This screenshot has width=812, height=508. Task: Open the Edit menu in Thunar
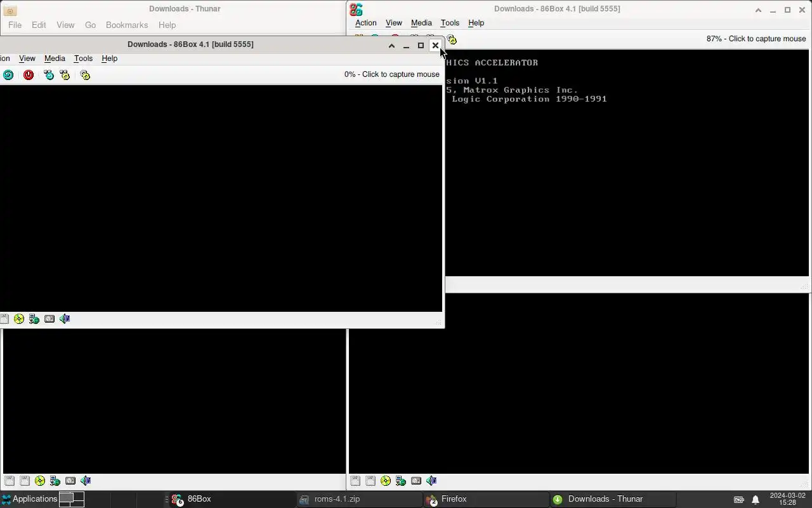click(39, 25)
